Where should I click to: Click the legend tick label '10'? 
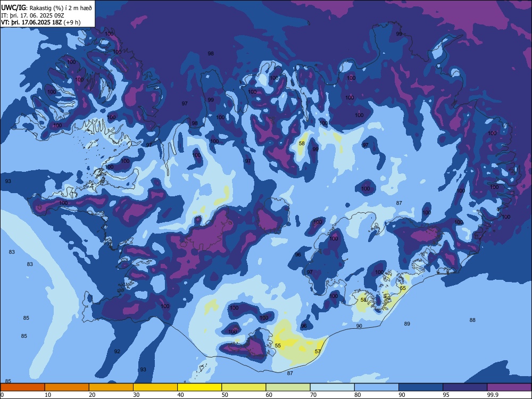coord(48,395)
